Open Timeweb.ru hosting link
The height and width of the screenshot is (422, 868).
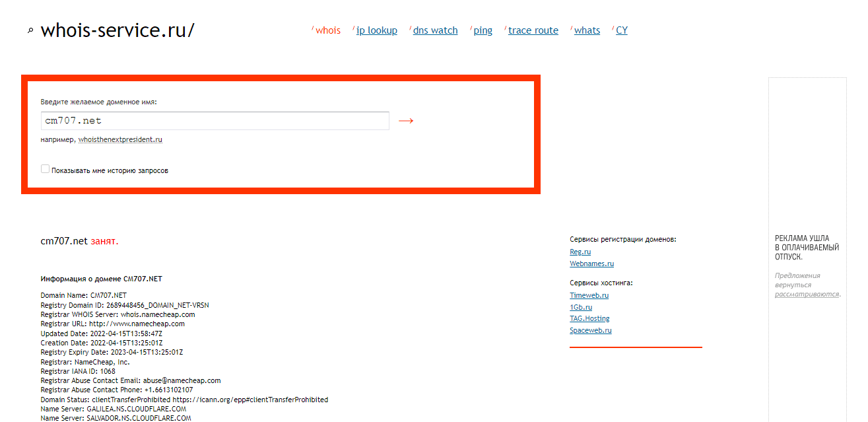coord(589,296)
